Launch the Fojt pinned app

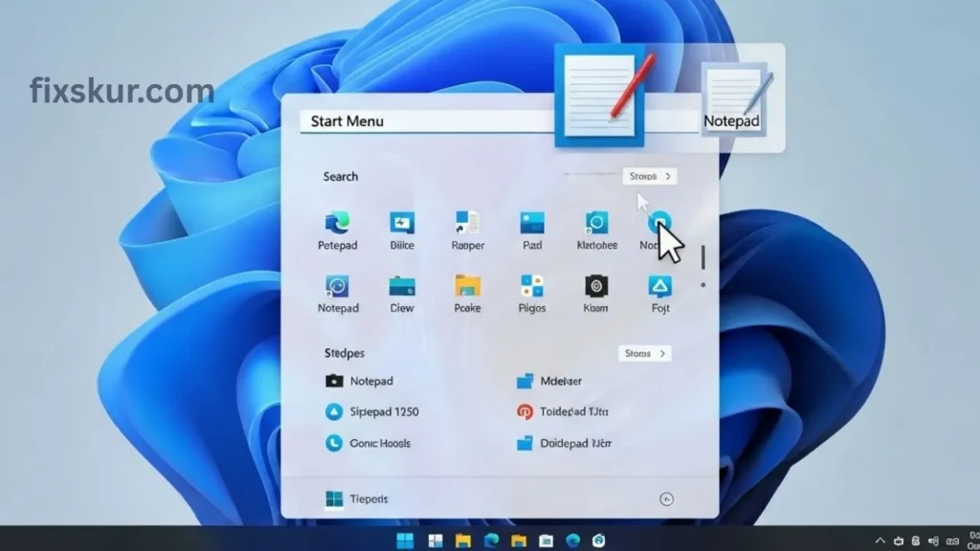pos(660,294)
